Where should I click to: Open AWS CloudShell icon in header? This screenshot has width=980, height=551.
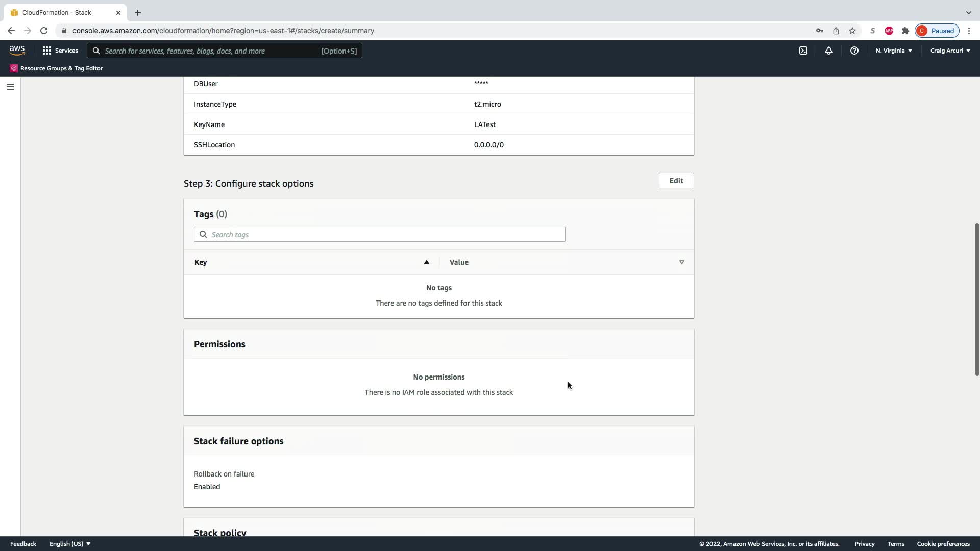point(803,51)
